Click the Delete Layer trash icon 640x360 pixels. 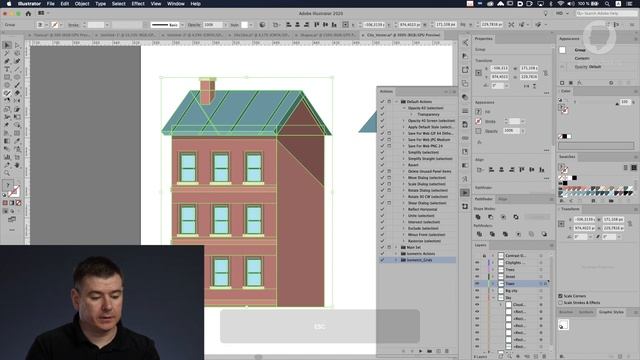point(544,356)
